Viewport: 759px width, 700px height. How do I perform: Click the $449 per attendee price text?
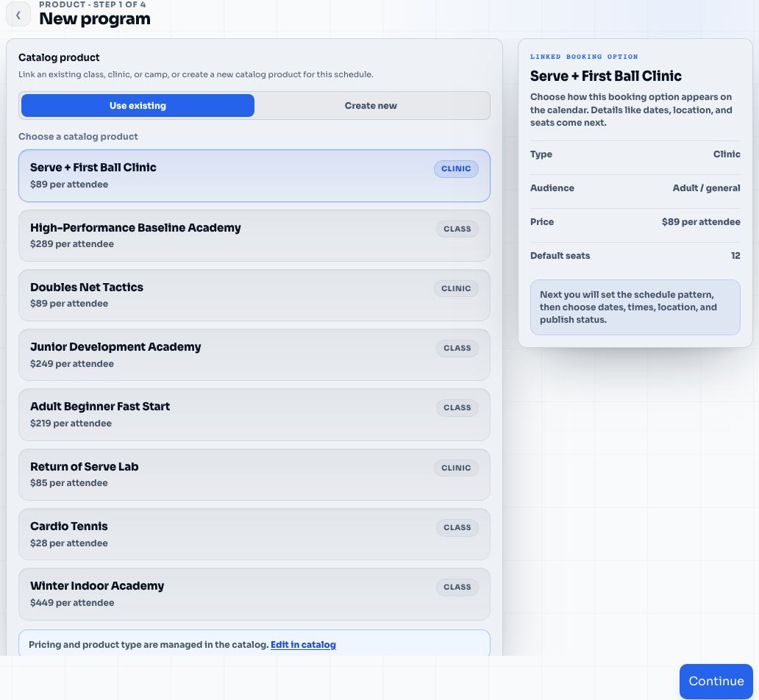click(72, 603)
